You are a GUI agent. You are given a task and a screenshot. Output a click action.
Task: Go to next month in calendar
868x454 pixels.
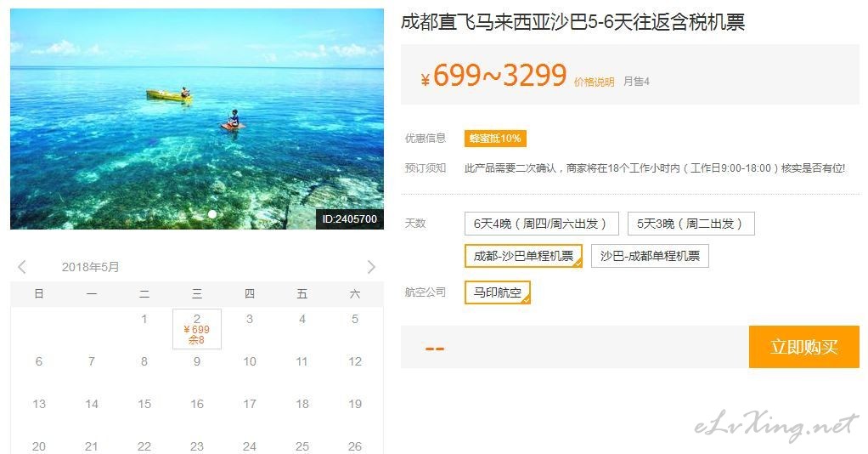pyautogui.click(x=371, y=267)
